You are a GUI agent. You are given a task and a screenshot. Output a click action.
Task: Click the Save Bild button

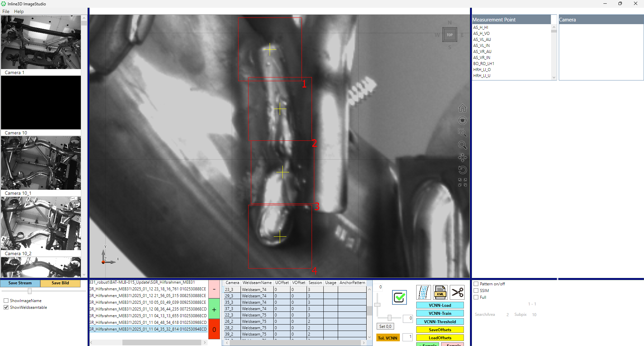click(60, 283)
